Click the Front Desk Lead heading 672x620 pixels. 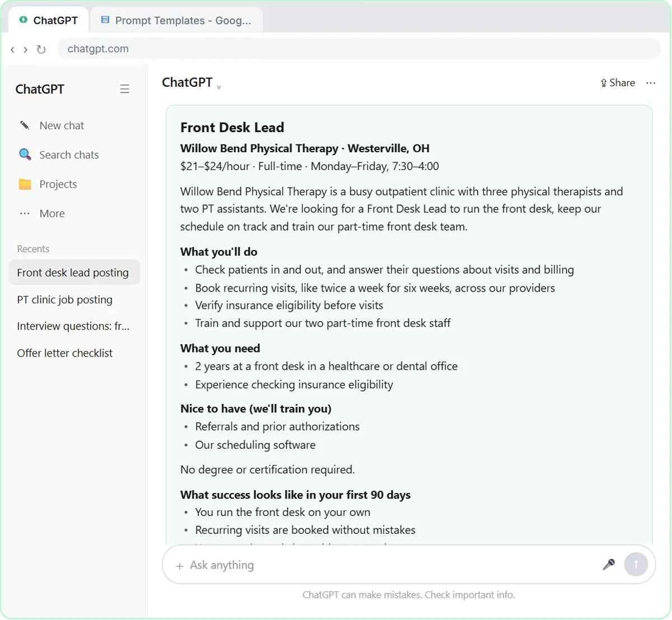[x=232, y=128]
